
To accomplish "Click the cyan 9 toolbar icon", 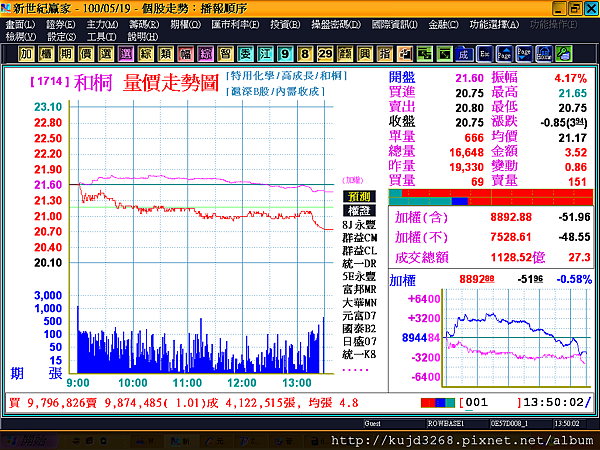I will point(285,54).
